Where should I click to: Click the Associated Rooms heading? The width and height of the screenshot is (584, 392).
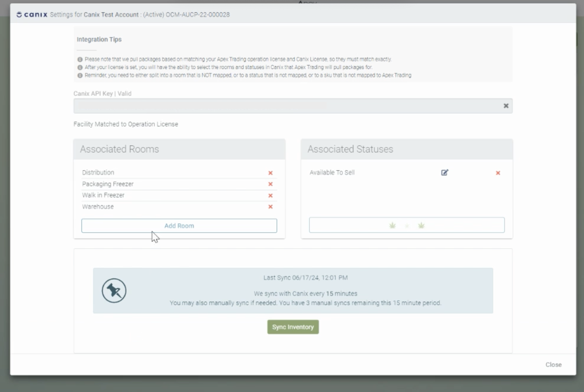[x=120, y=149]
